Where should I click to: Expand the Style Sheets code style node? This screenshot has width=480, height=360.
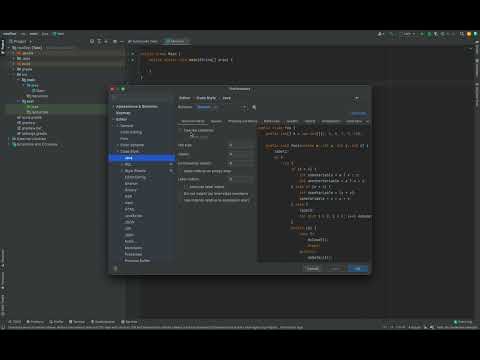tap(122, 171)
